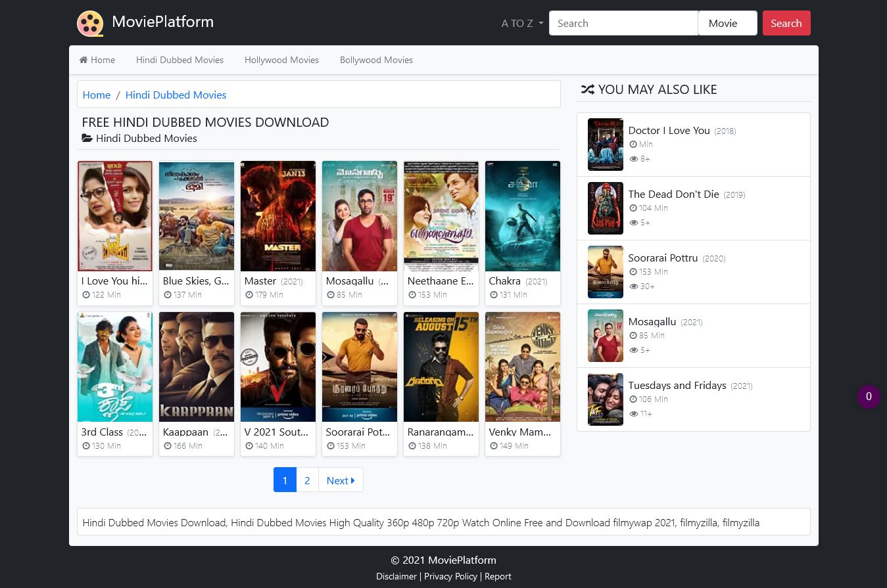
Task: Click Hindi Dubbed Movies breadcrumb link
Action: (176, 95)
